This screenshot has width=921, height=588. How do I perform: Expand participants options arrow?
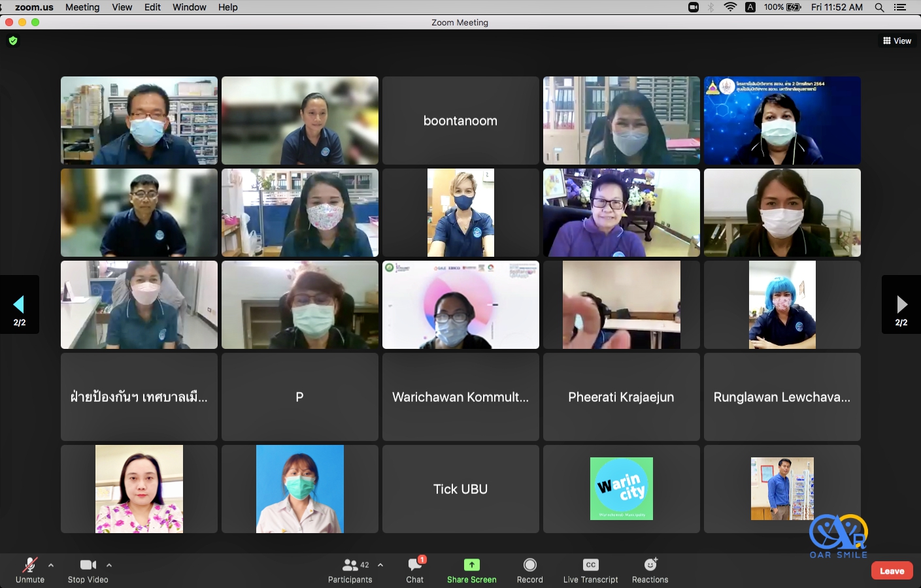[380, 565]
